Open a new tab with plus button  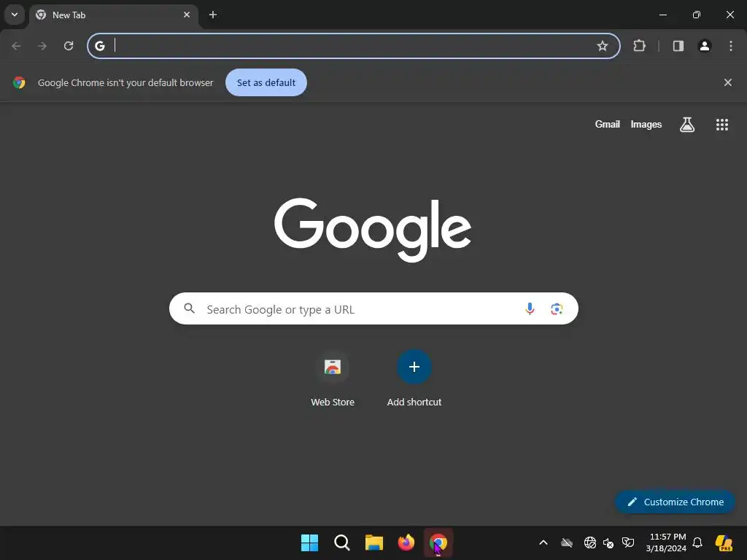click(x=213, y=15)
